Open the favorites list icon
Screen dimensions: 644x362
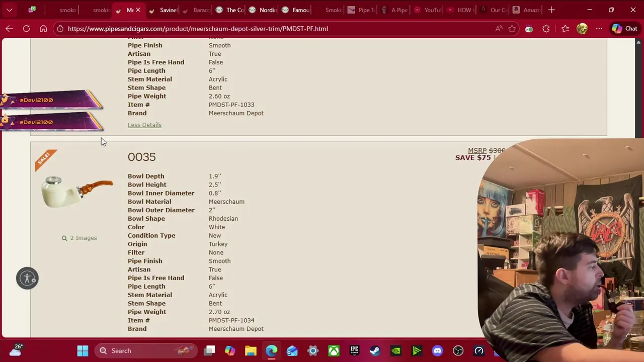[x=565, y=29]
